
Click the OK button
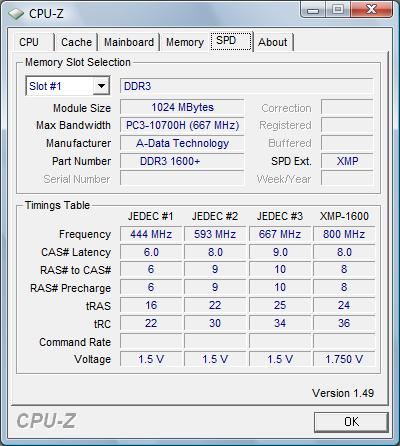351,422
